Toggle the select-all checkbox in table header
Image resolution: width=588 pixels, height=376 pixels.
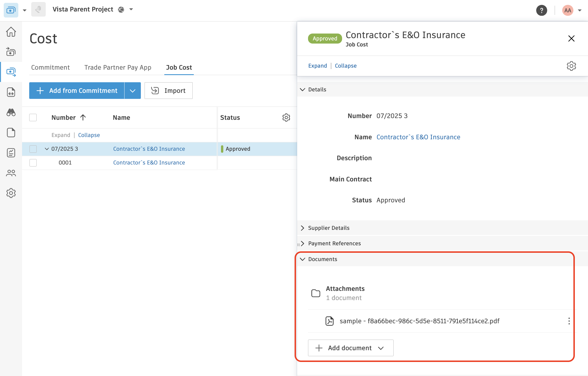point(33,117)
